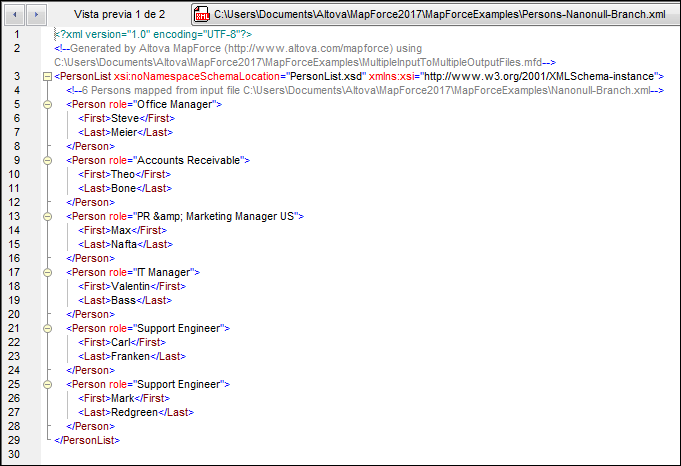
Task: Click the PersonList.xsd schema location value
Action: coord(328,76)
